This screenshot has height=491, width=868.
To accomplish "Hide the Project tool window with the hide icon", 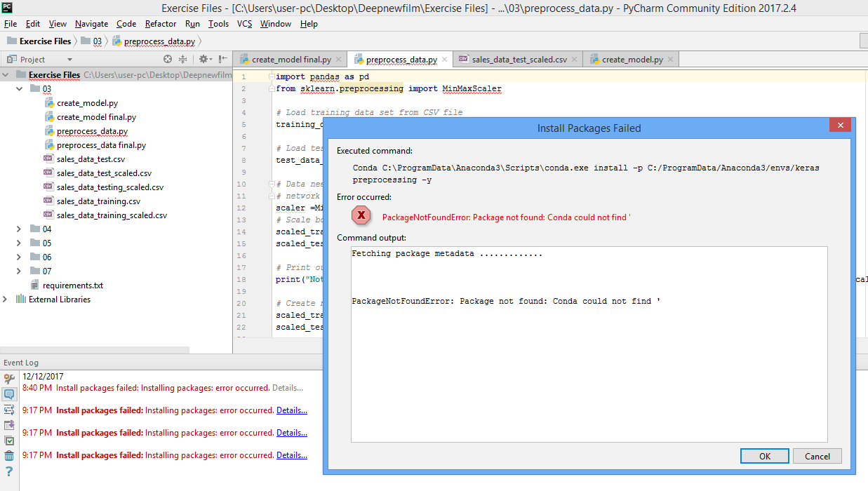I will pos(222,60).
